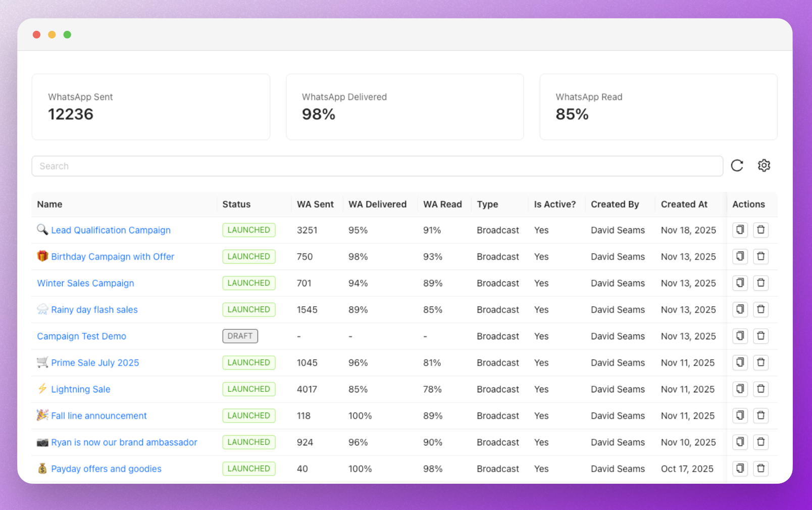The image size is (812, 510).
Task: Click the WhatsApp Delivered summary card
Action: click(x=404, y=107)
